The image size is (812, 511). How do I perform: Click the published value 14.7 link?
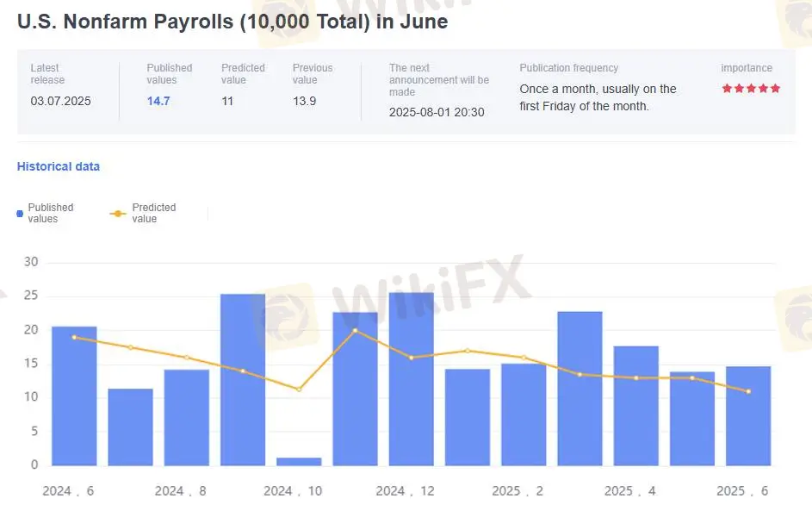coord(158,101)
